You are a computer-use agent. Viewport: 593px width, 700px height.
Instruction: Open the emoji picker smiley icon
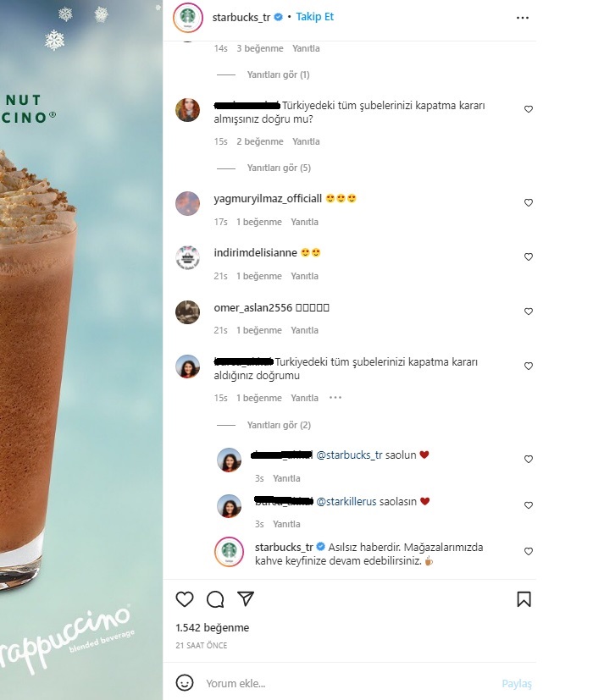pos(185,683)
